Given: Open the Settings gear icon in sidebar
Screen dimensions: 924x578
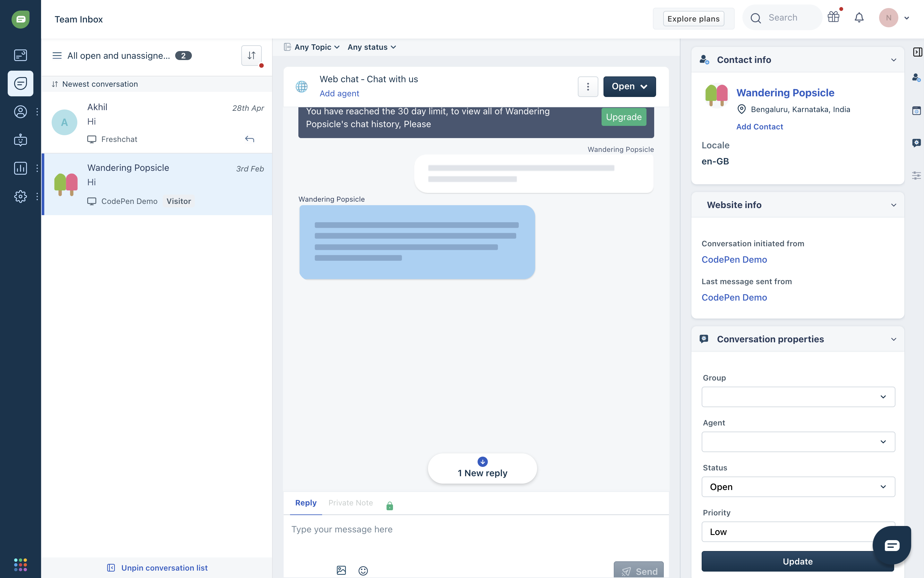Looking at the screenshot, I should [x=21, y=197].
